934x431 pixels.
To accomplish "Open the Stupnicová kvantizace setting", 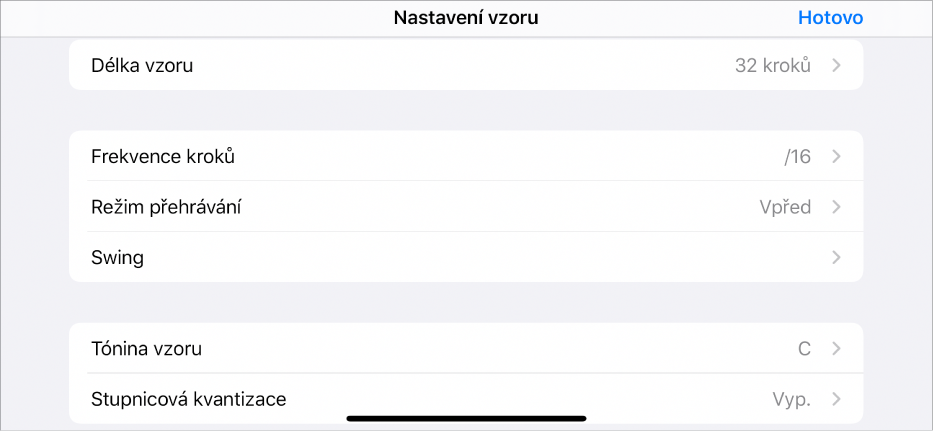I will [x=188, y=400].
